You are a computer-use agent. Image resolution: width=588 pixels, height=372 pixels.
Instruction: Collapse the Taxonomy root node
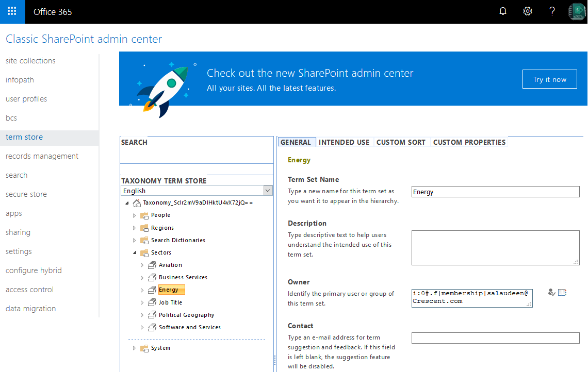pyautogui.click(x=127, y=203)
